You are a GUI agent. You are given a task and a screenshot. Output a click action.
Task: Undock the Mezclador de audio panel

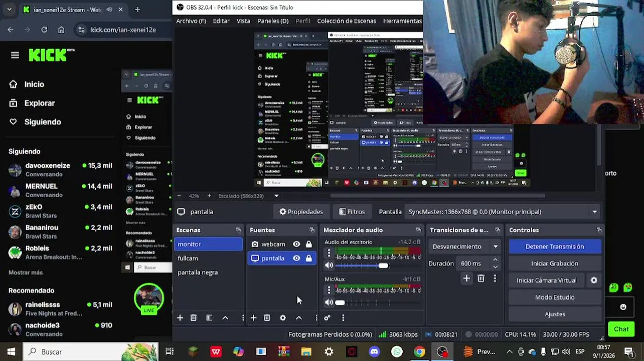[x=418, y=230]
